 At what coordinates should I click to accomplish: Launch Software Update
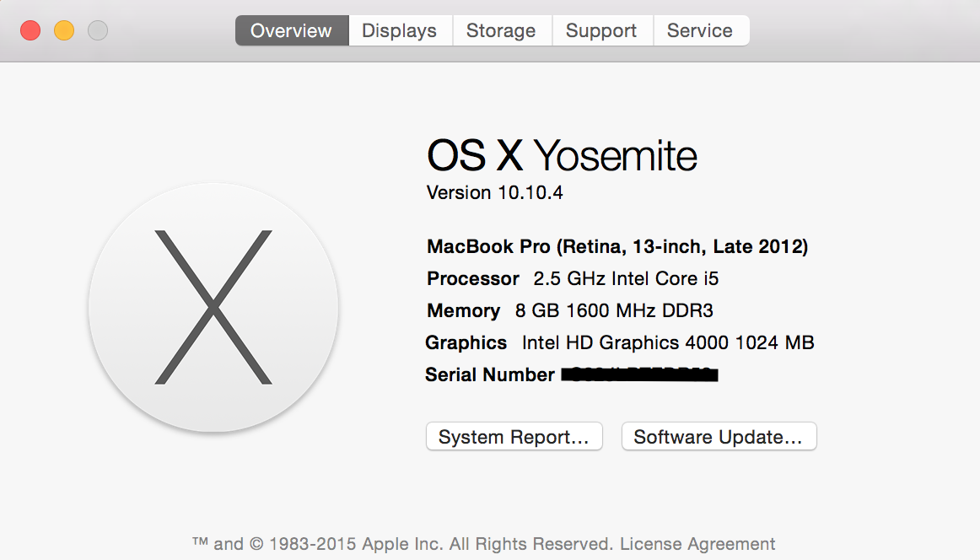pyautogui.click(x=719, y=437)
